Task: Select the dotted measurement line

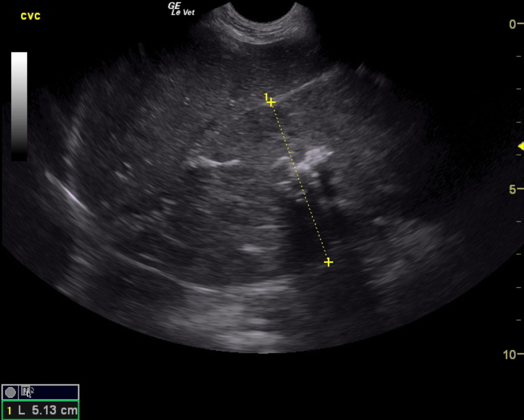Action: [x=300, y=181]
